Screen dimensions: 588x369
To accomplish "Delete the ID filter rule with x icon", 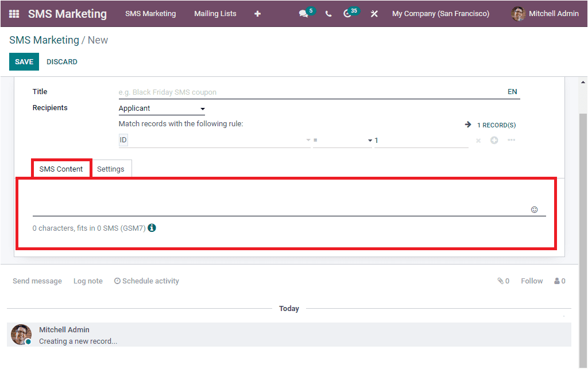I will click(478, 141).
